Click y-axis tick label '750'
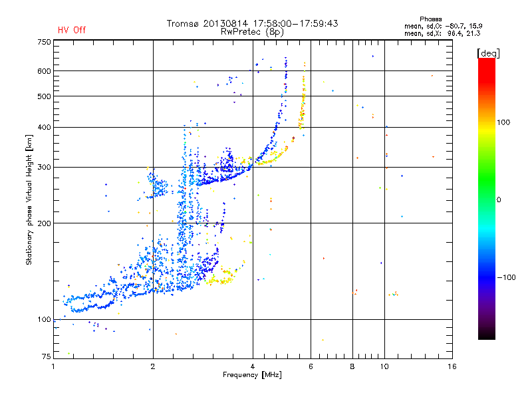 point(45,42)
